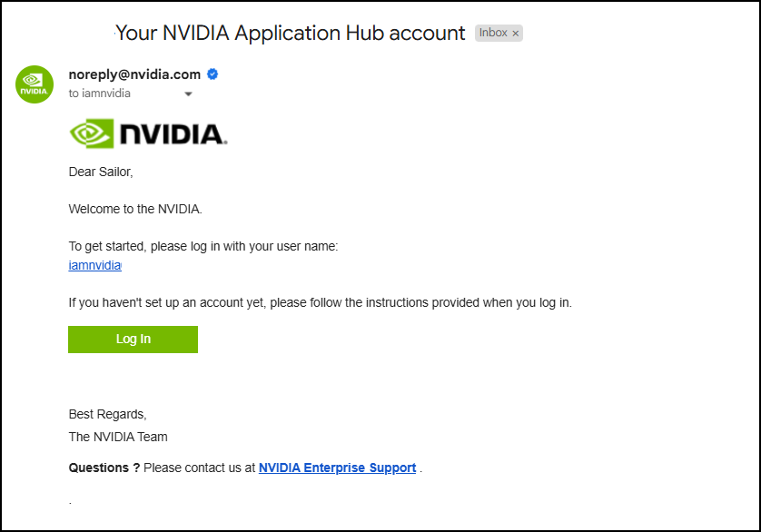Click the 'Welcome to the NVIDIA.' line
Screen dimensions: 761x532
coord(135,209)
